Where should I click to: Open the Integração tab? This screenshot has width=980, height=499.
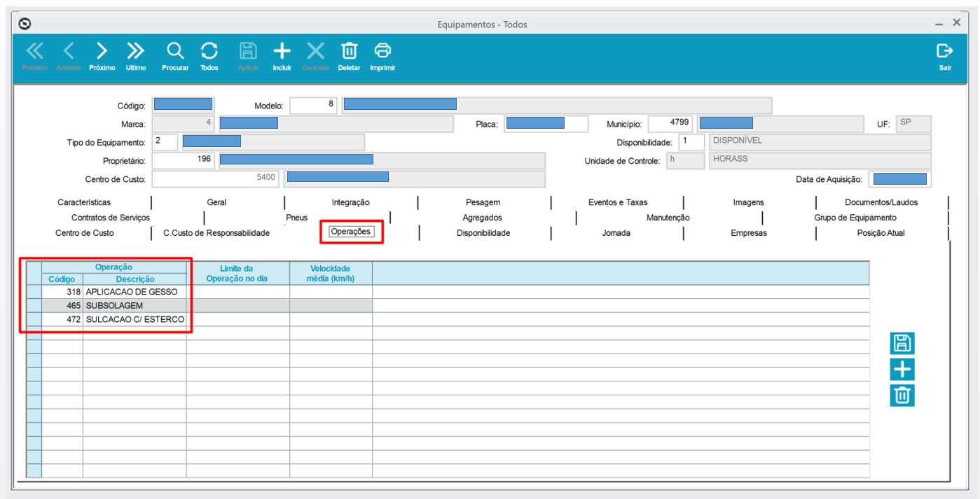point(351,202)
